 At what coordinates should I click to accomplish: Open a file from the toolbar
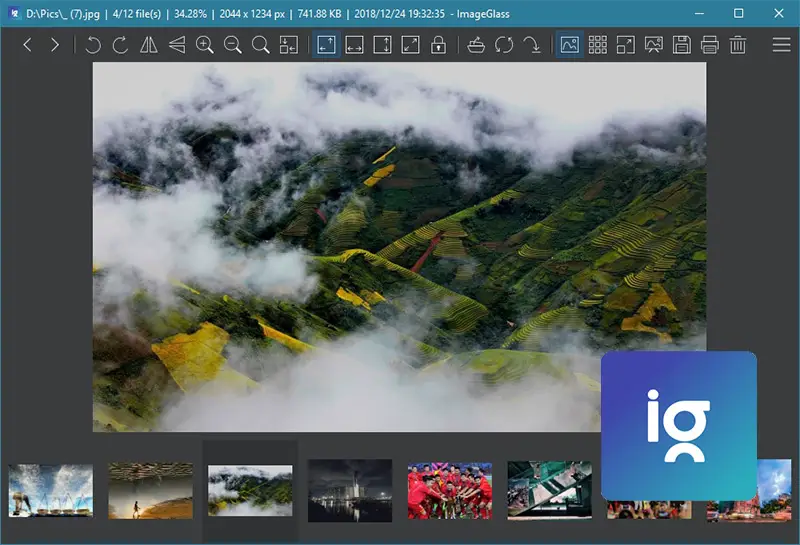pos(476,45)
